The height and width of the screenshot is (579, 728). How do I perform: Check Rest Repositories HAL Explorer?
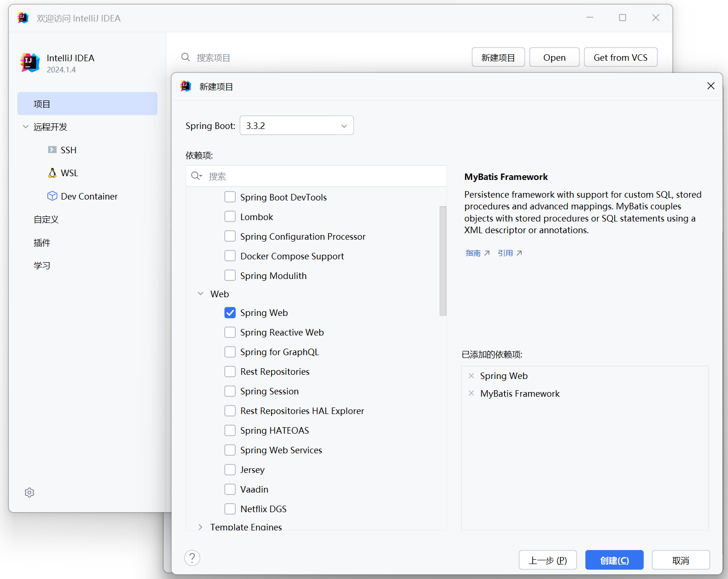(x=230, y=411)
